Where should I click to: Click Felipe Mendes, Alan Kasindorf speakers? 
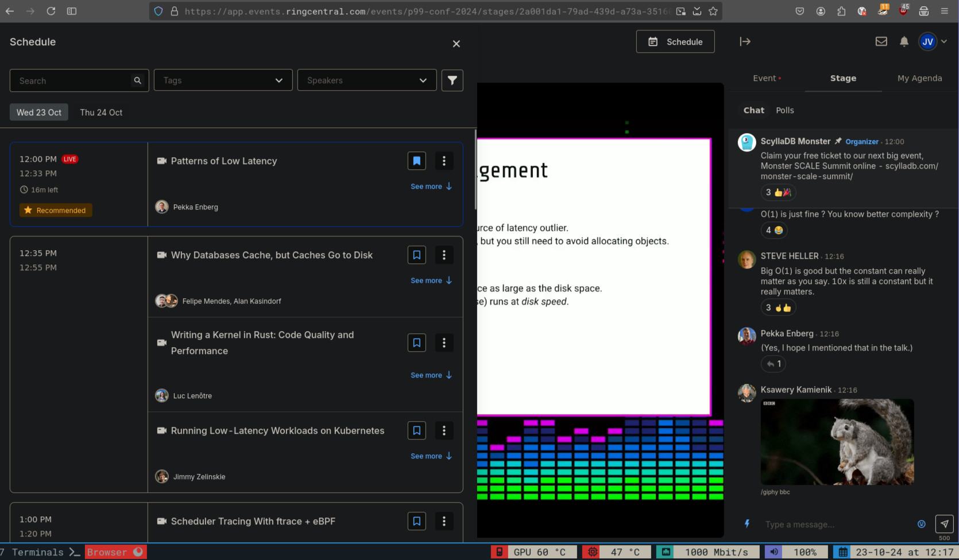pos(231,301)
